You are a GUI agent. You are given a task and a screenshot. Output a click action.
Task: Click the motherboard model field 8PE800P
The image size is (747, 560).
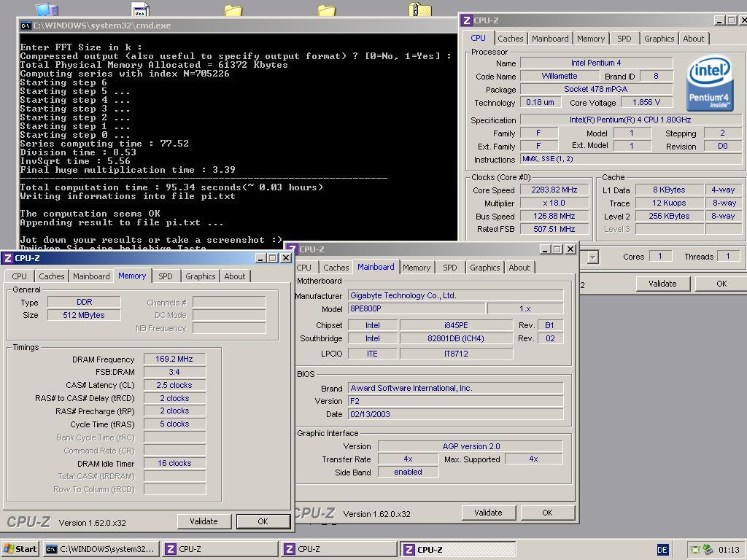pos(417,308)
